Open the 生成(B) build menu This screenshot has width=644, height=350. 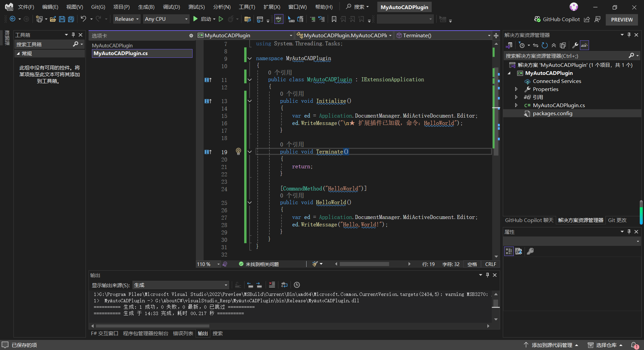coord(146,7)
